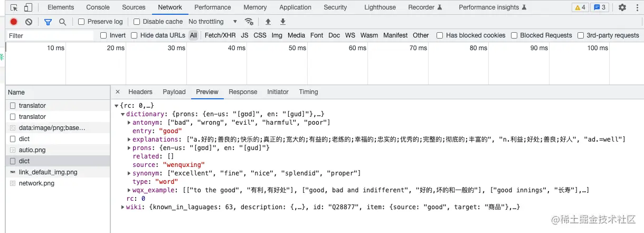Viewport: 644px width, 233px height.
Task: Clear the network log
Action: coord(29,22)
